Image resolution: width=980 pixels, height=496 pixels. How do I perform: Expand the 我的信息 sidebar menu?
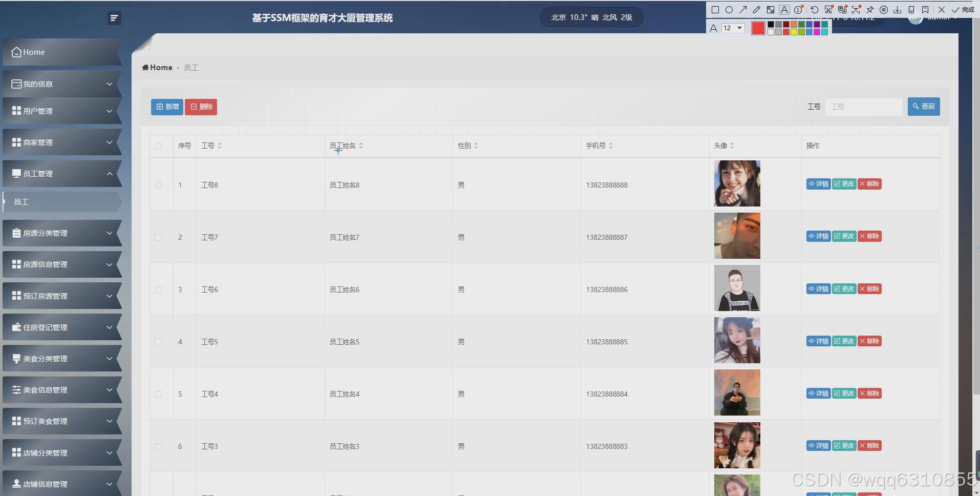pos(61,84)
